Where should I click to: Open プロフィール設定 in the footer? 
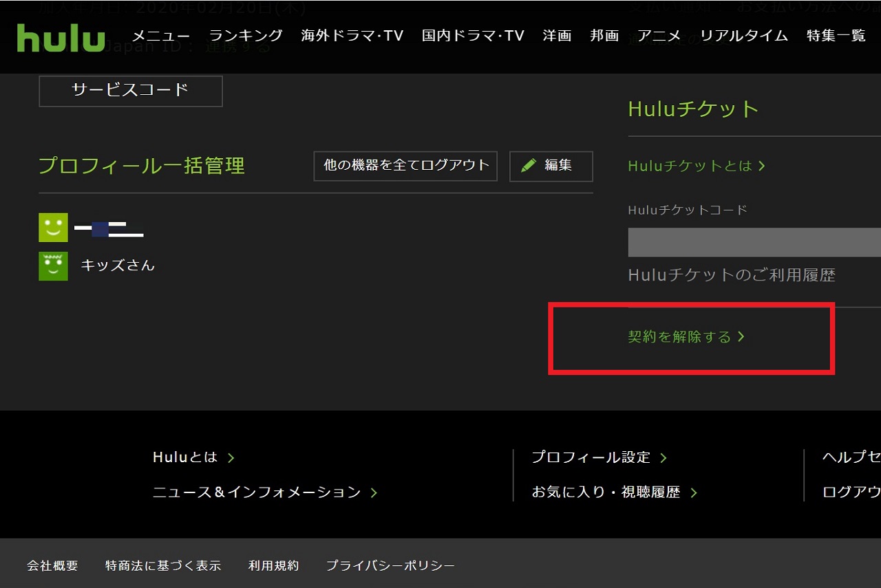(x=598, y=457)
